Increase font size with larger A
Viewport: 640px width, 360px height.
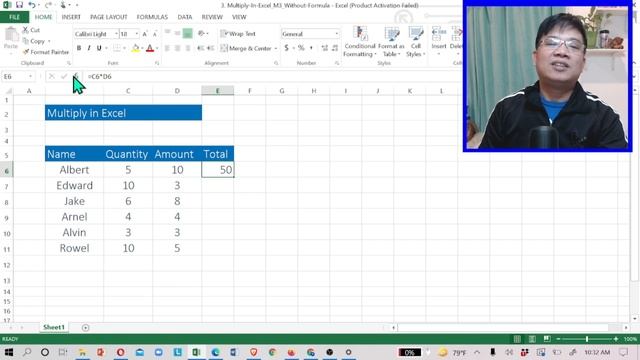click(145, 34)
